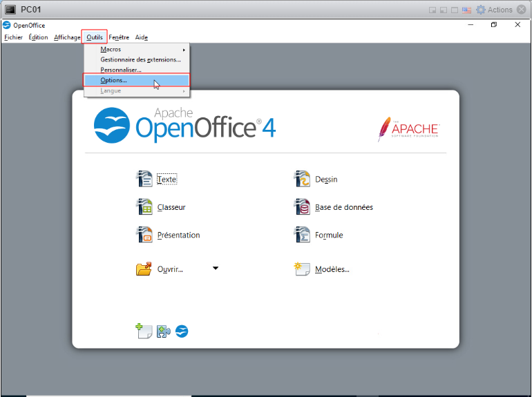Screen dimensions: 532x397
Task: Click the Classeur spreadsheet icon
Action: [x=144, y=206]
